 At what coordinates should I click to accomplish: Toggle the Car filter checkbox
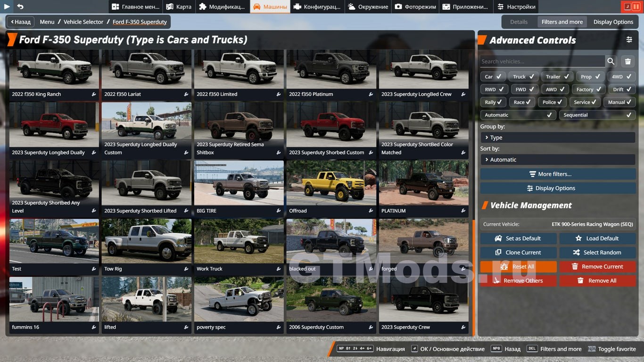[493, 76]
